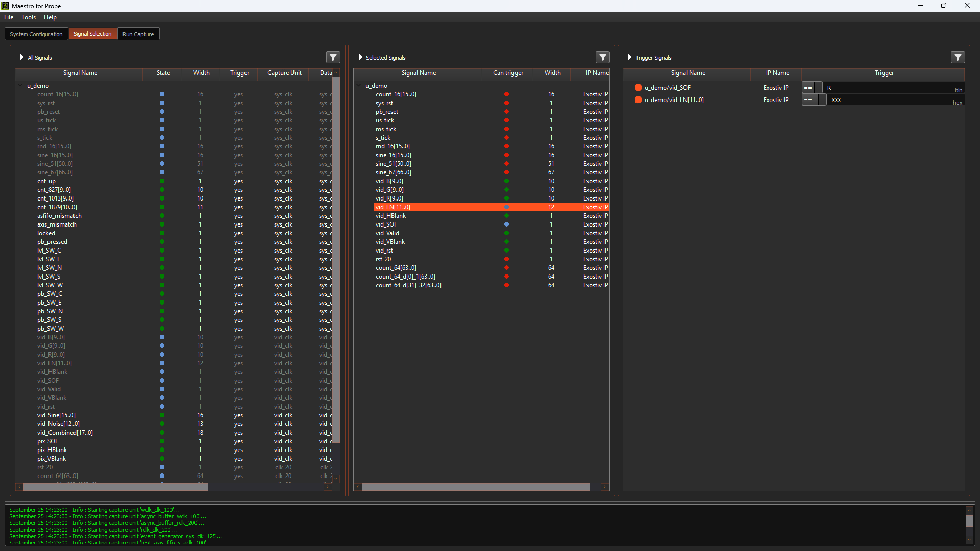Click the Selected Signals horizontal scrollbar
Screen dimensions: 980x551
476,487
